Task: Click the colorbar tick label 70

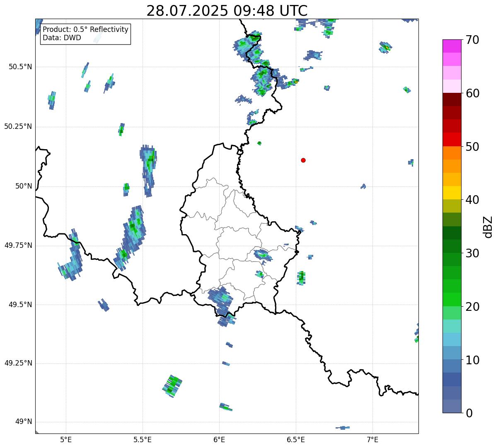Action: 472,40
